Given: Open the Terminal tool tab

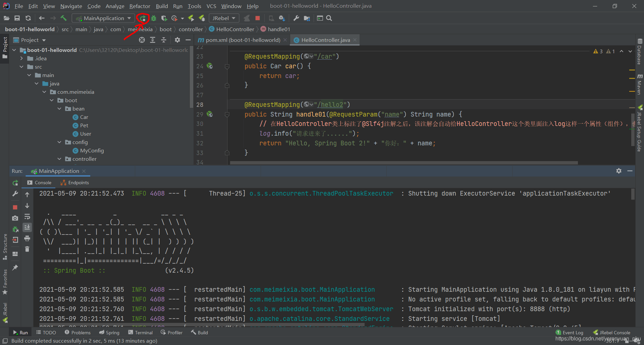Looking at the screenshot, I should (x=141, y=332).
